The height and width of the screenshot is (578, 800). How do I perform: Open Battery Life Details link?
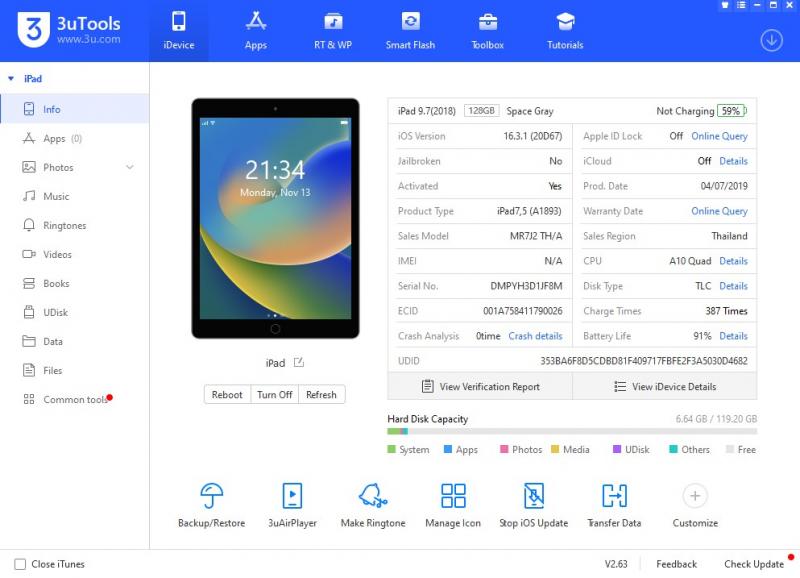pos(733,336)
